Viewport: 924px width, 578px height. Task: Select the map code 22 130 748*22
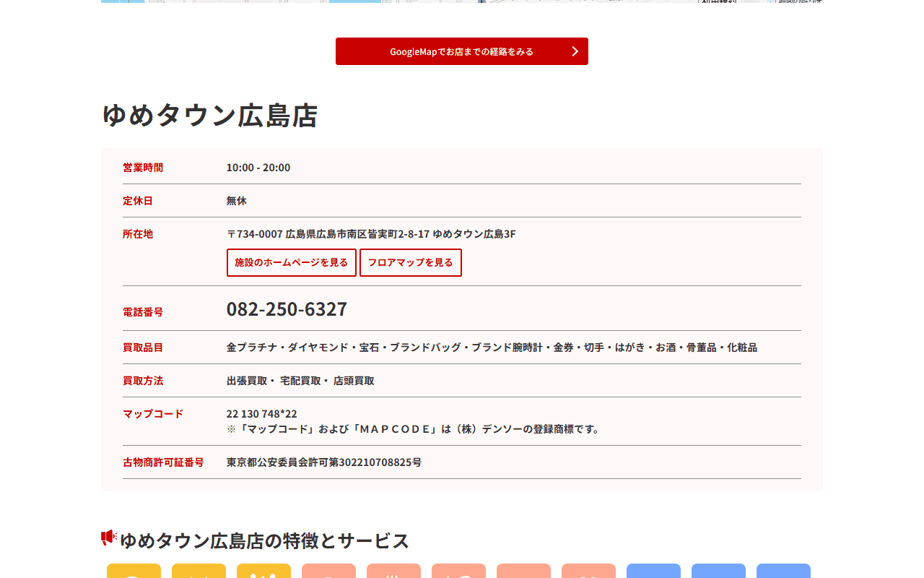pos(262,414)
